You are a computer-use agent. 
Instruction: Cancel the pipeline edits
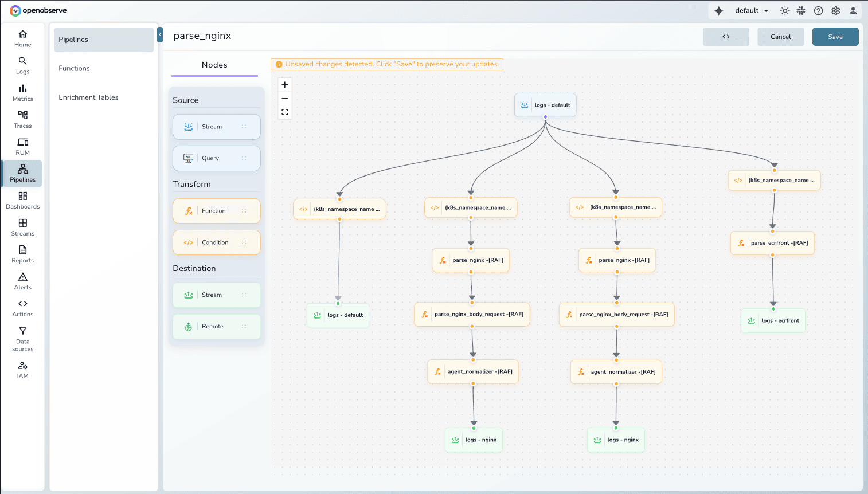tap(780, 36)
